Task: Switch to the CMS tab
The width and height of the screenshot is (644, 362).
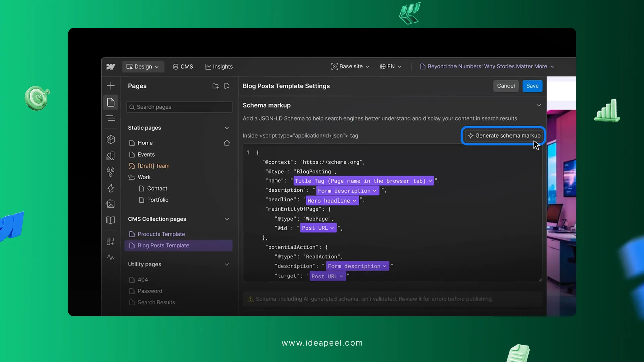Action: [183, 66]
